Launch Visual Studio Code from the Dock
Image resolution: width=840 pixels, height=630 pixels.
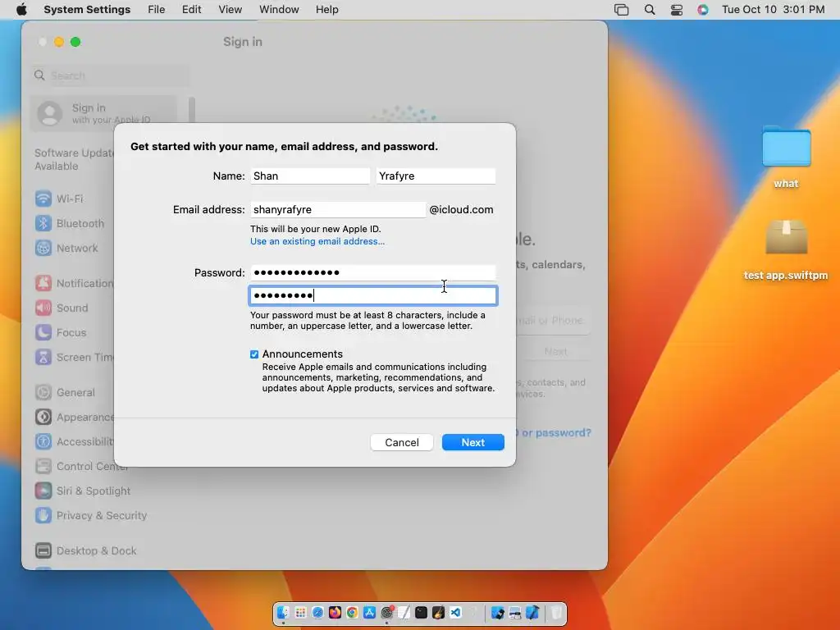(x=456, y=612)
